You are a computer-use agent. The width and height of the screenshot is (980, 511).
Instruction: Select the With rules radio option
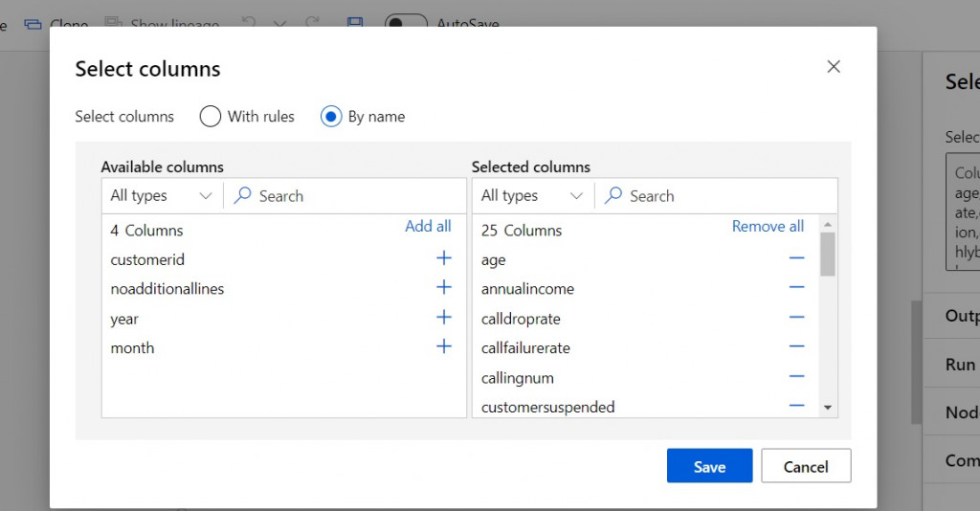[211, 117]
